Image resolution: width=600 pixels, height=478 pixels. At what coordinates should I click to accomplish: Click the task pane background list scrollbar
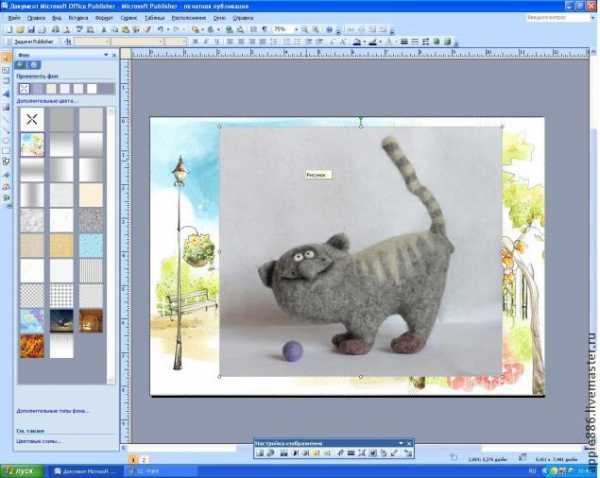pos(111,245)
